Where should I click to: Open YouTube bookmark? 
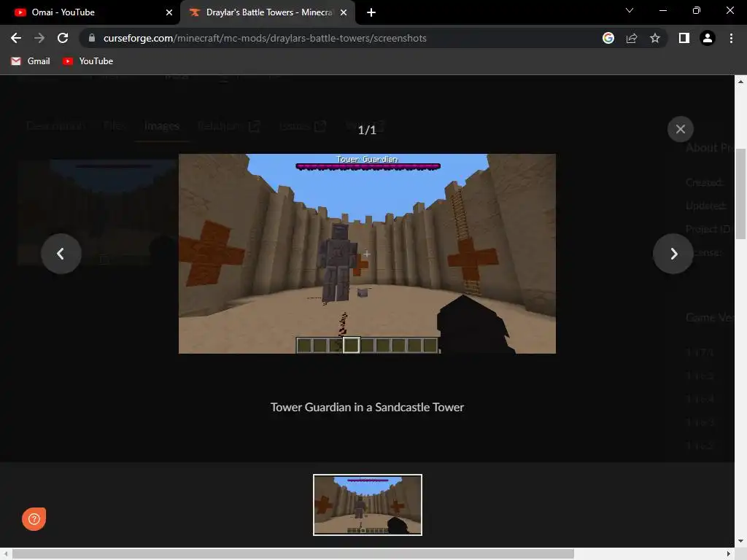coord(88,61)
